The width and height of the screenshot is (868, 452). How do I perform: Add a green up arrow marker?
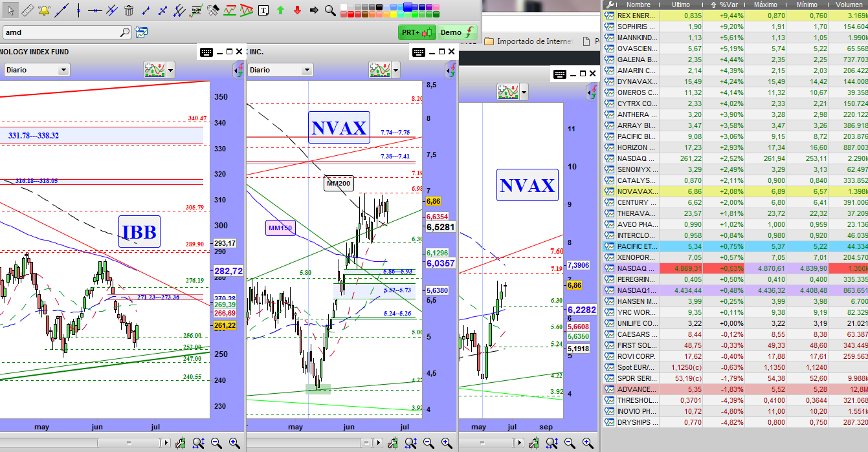pos(280,10)
